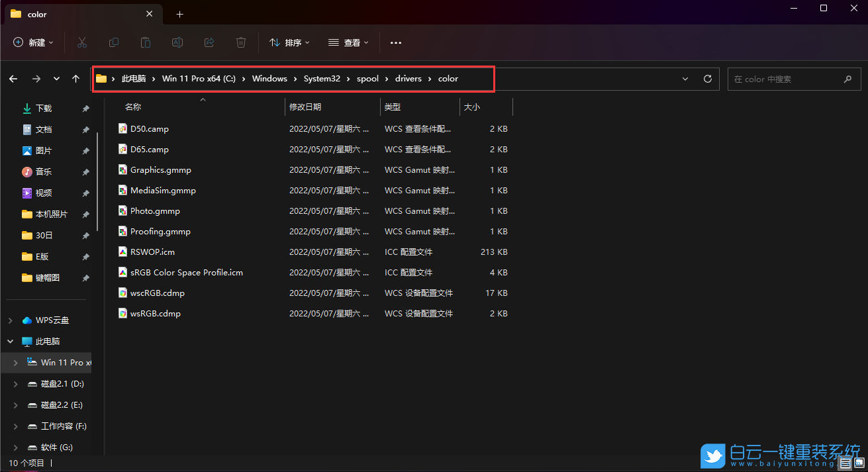Open Windows via the breadcrumb link
Screen dimensions: 868x472
269,78
